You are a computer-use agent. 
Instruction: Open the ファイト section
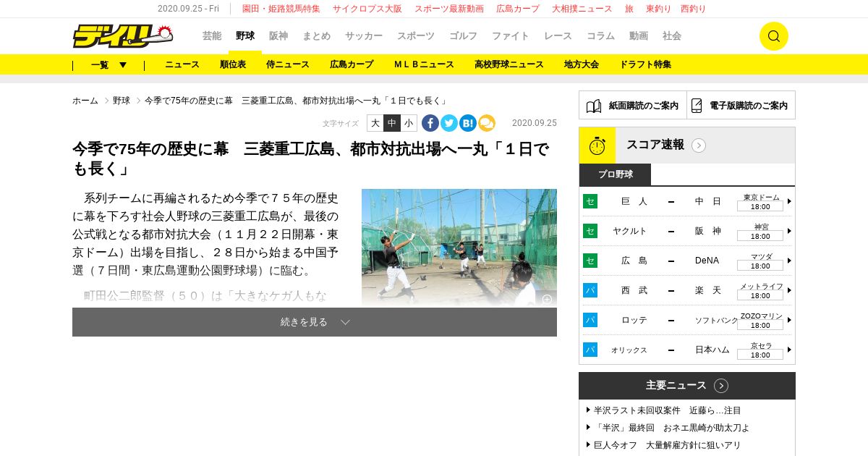[511, 36]
